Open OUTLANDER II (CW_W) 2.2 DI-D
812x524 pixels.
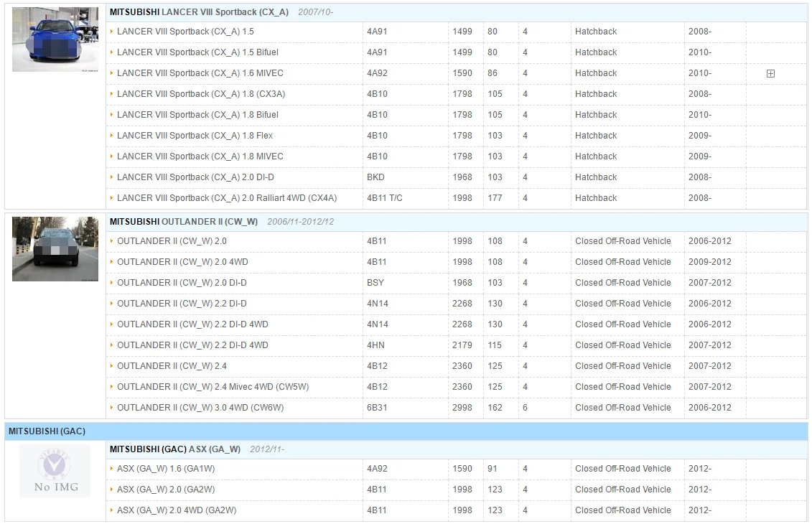pos(182,304)
